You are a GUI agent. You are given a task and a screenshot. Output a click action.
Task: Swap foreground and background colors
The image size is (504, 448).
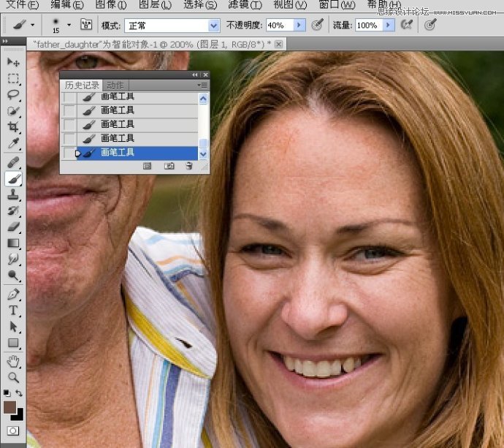pos(19,393)
